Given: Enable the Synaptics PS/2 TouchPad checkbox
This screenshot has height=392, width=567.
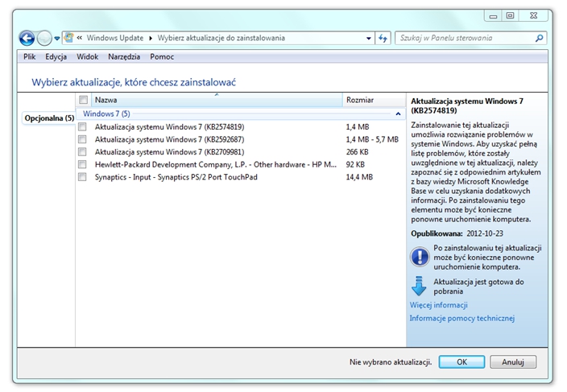Looking at the screenshot, I should point(82,177).
